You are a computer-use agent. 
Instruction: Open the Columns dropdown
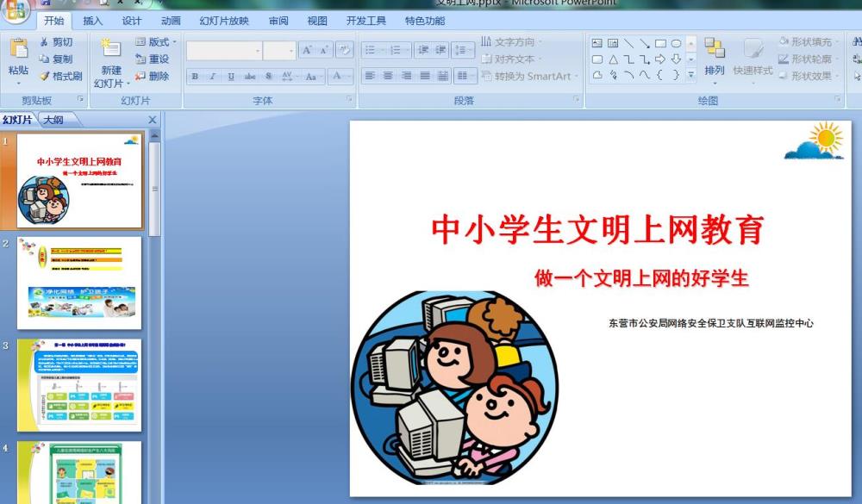[465, 76]
